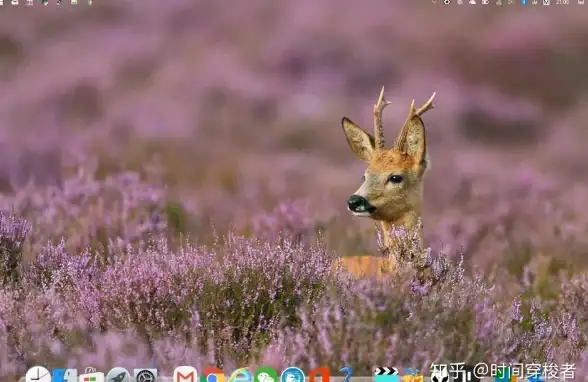588x382 pixels.
Task: Open System Preferences gear icon
Action: 146,376
